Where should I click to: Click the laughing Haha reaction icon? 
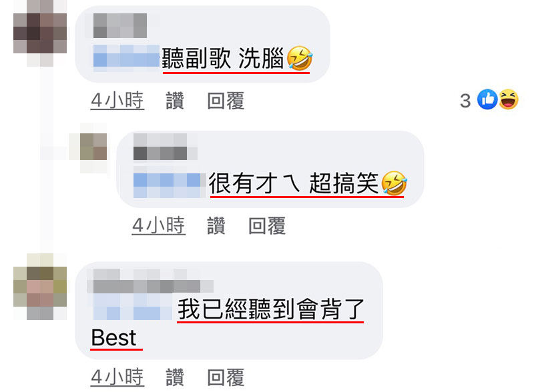509,99
